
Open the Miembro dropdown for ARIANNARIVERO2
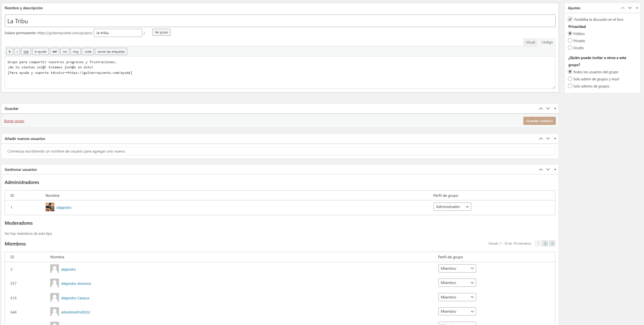(x=457, y=311)
